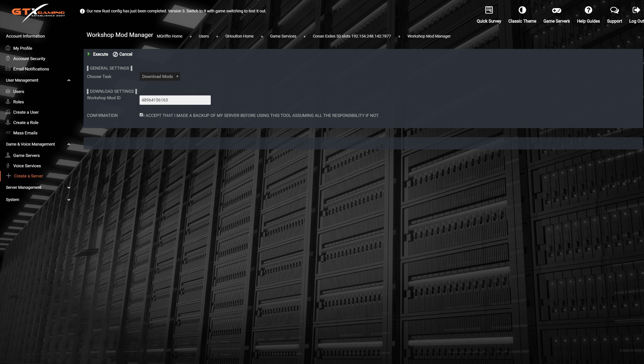Click the Email Notifications envelope icon
This screenshot has width=644, height=364.
[8, 69]
